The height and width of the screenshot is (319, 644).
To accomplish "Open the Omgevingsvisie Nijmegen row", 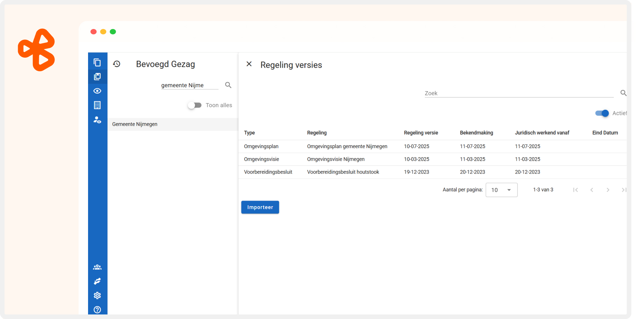I will (335, 159).
